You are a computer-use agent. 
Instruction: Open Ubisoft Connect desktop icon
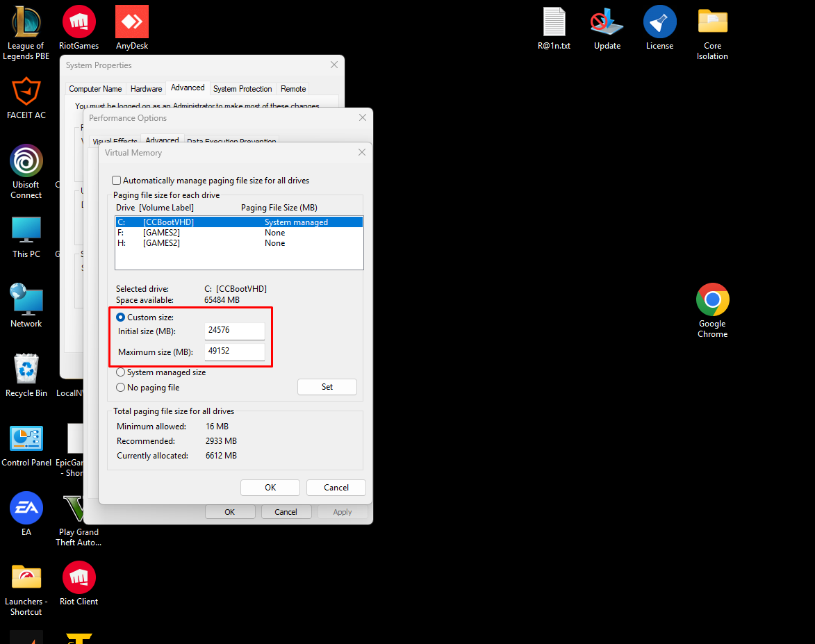26,172
